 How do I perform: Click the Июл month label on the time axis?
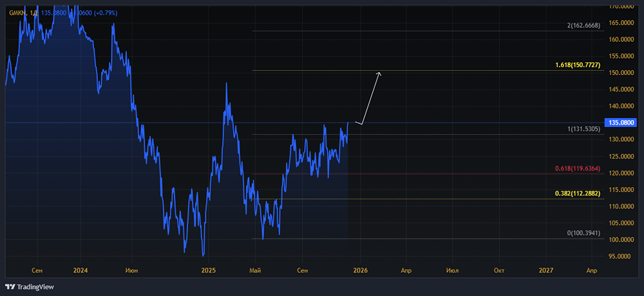coord(452,271)
